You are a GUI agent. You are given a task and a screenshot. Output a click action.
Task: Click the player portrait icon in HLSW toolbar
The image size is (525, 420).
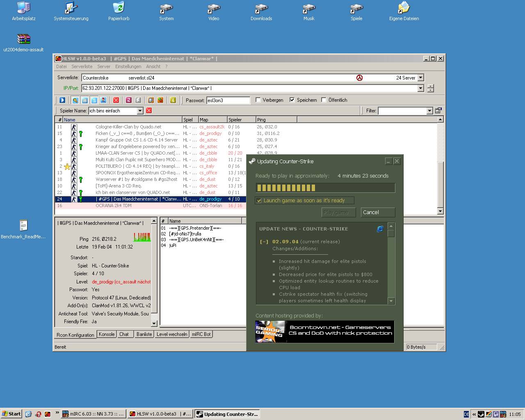(x=103, y=100)
